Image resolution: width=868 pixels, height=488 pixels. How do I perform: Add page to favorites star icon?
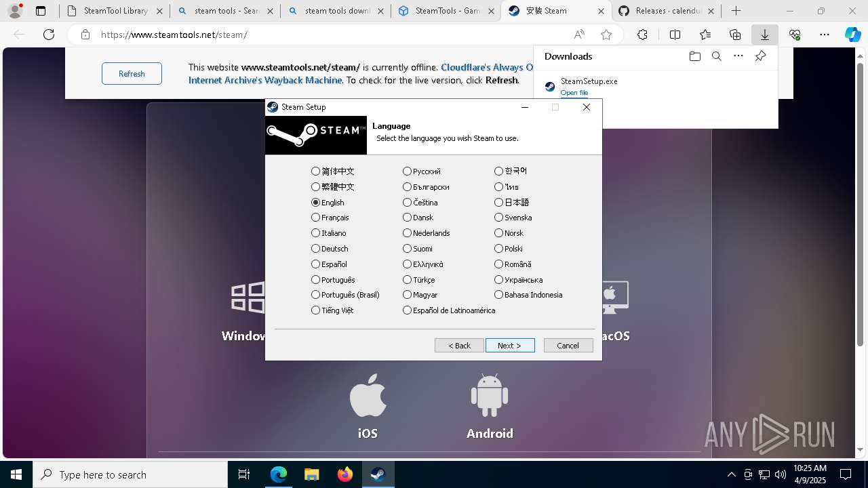click(x=606, y=35)
